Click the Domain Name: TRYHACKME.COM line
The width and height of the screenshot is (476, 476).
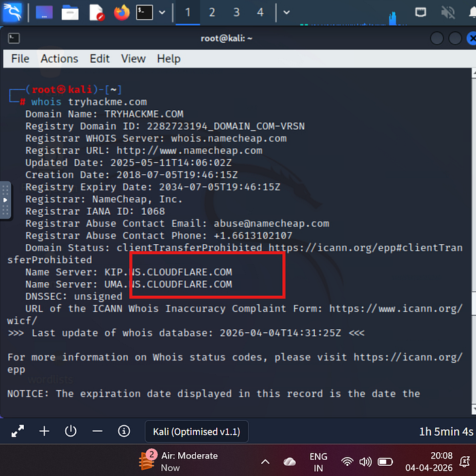tap(104, 114)
